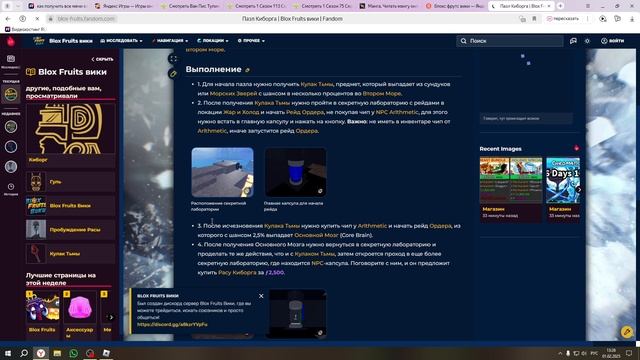Open the second recent wiki round avatar
This screenshot has height=360, width=640.
[11, 147]
